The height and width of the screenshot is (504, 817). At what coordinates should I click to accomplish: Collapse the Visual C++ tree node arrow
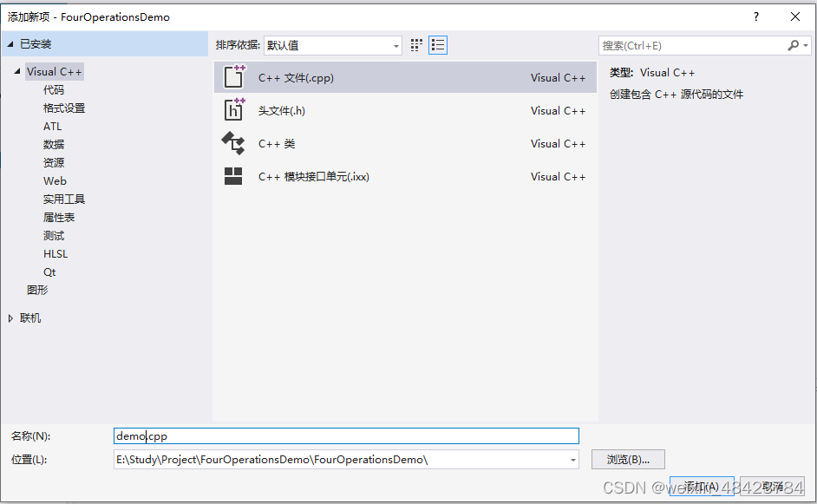click(x=17, y=71)
